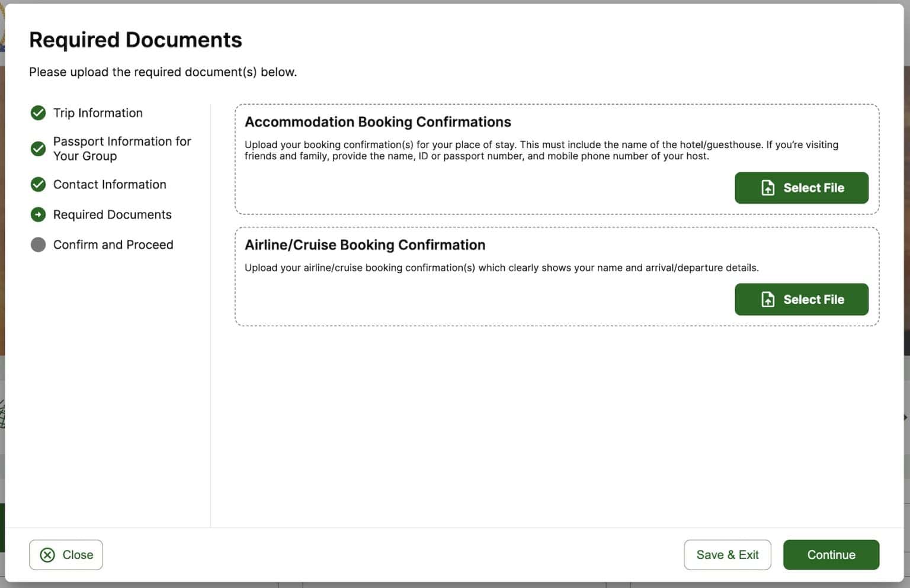Click the green checkmark beside Trip Information

pyautogui.click(x=38, y=113)
